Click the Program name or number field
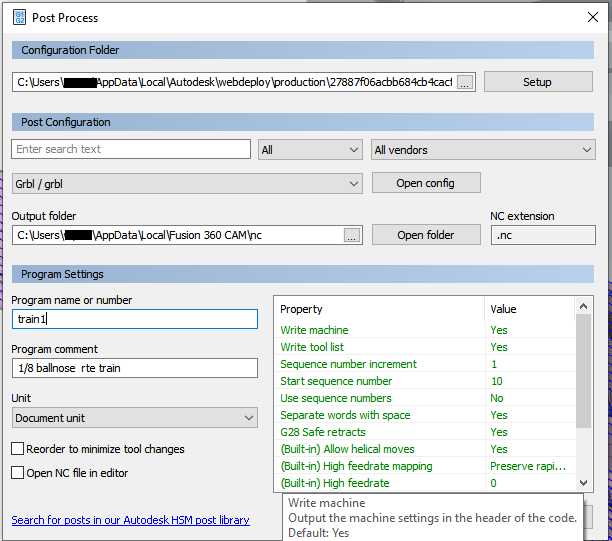Image resolution: width=612 pixels, height=541 pixels. click(135, 319)
